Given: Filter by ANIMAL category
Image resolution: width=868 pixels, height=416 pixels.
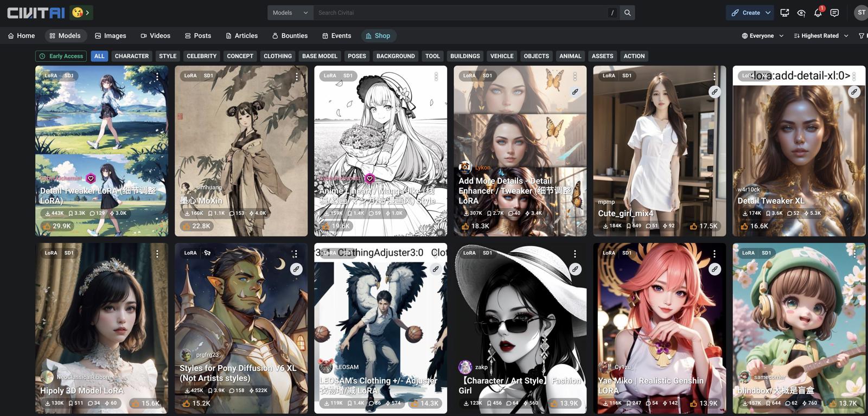Looking at the screenshot, I should pyautogui.click(x=570, y=56).
